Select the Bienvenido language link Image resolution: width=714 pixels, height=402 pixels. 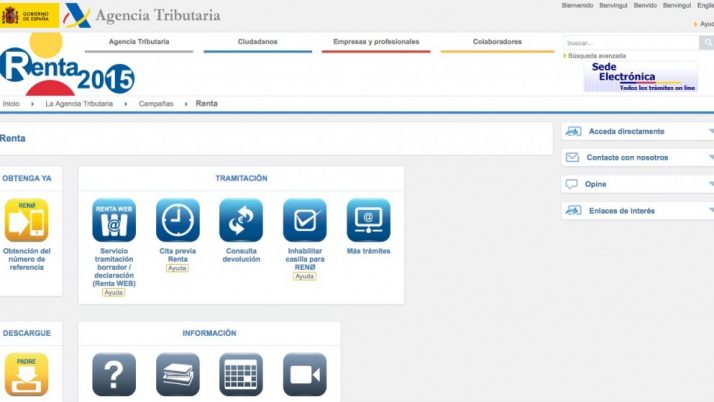tap(577, 5)
